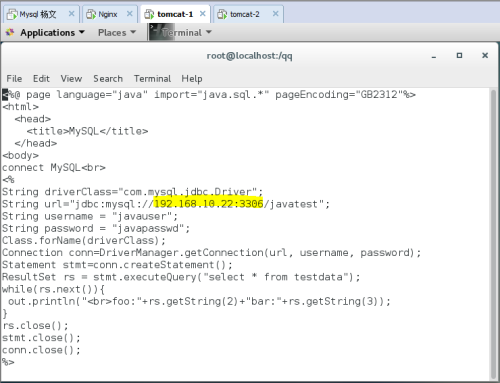Screen dimensions: 500x383
Task: Close the root@localhost terminal window
Action: click(x=485, y=55)
